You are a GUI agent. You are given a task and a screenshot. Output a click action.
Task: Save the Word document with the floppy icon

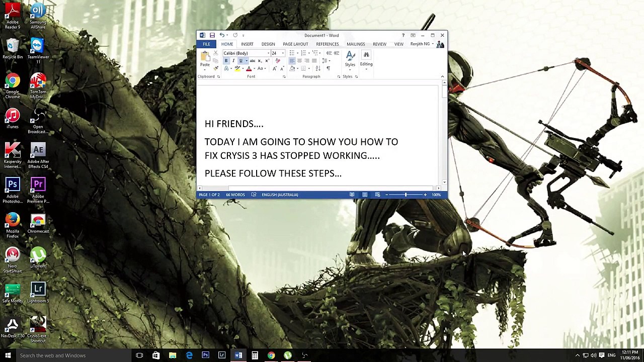point(212,35)
